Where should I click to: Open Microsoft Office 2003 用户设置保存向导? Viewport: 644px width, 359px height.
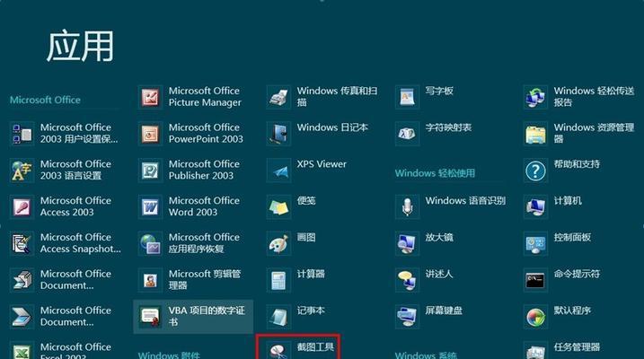click(x=65, y=134)
